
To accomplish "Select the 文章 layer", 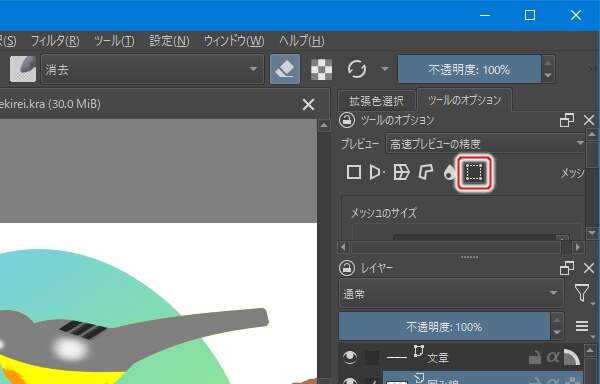I will 438,358.
